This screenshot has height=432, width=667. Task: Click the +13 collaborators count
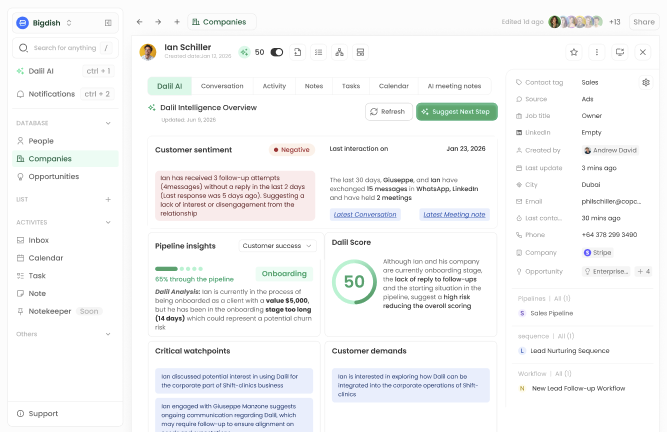coord(615,22)
